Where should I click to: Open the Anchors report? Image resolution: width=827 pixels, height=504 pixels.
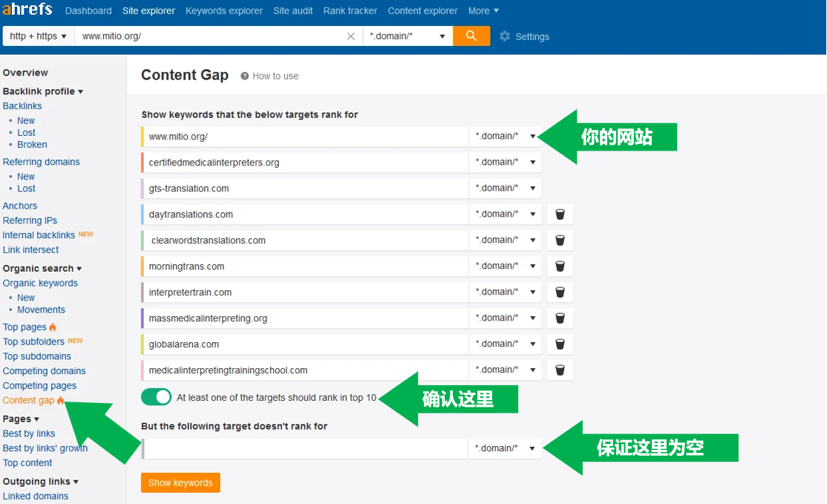pos(20,206)
